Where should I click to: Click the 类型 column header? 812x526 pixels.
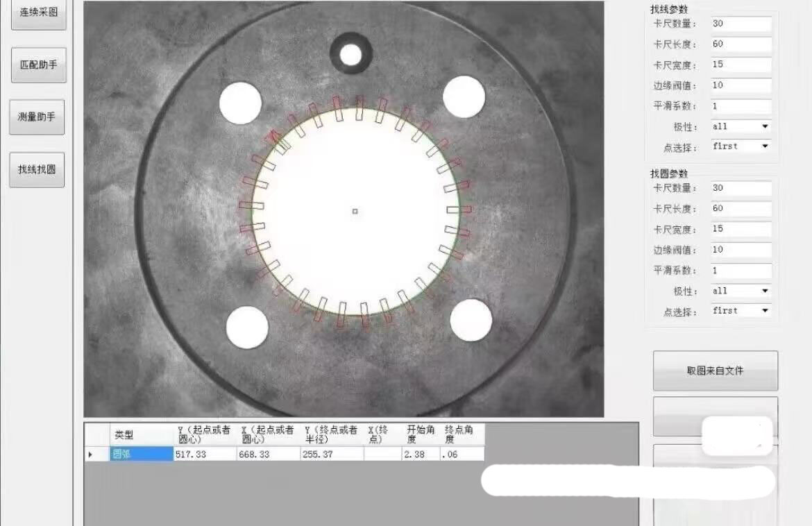point(141,435)
